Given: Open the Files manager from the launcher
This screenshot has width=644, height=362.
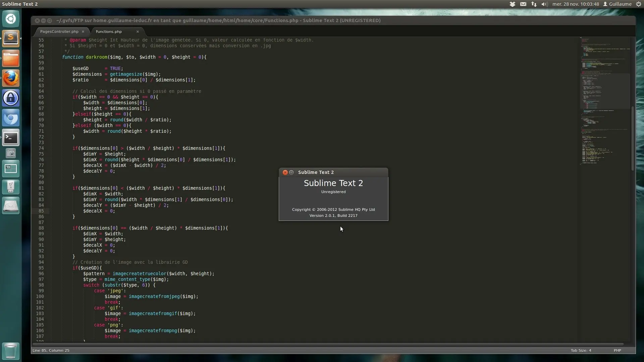Looking at the screenshot, I should click(x=11, y=58).
